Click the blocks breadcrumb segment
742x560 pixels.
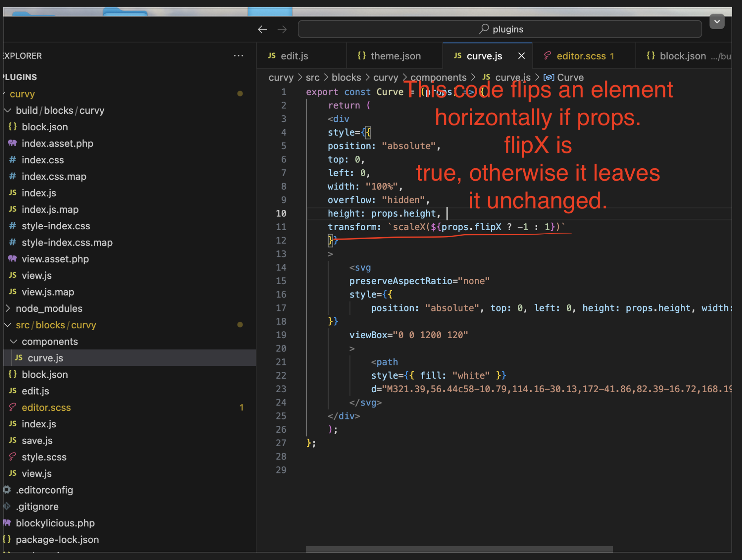coord(346,77)
